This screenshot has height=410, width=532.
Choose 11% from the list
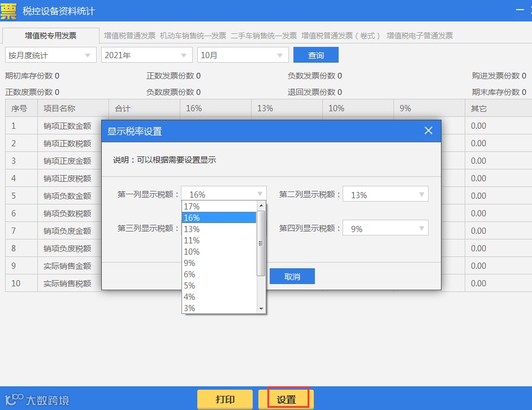pos(219,240)
